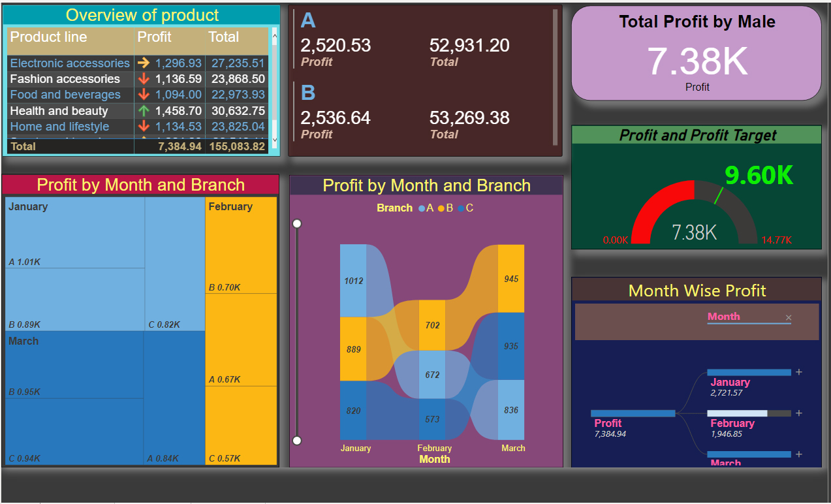Click the top handle of the vertical zoom slider
Viewport: 831px width, 504px height.
click(x=297, y=224)
